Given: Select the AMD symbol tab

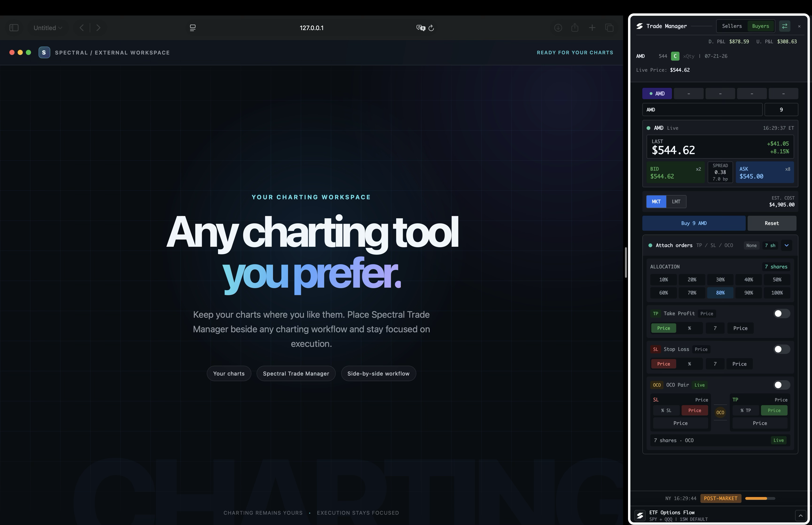Looking at the screenshot, I should pyautogui.click(x=657, y=93).
